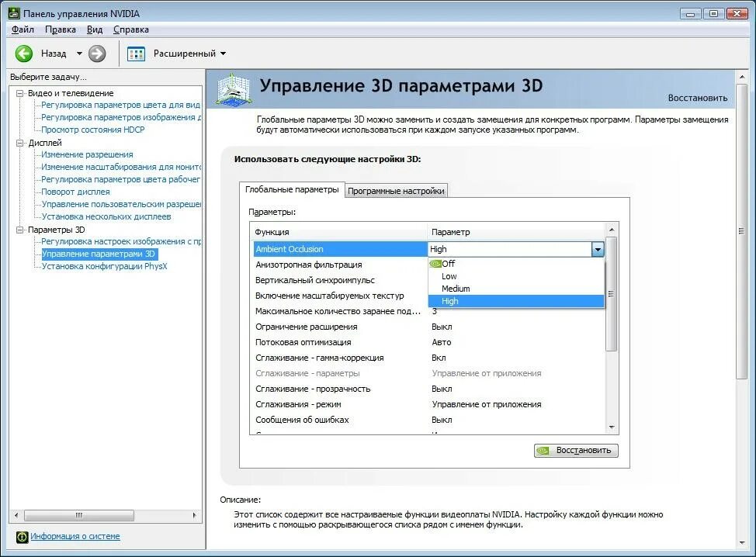Click the task tree scroll left arrow
The width and height of the screenshot is (756, 557).
[x=16, y=515]
